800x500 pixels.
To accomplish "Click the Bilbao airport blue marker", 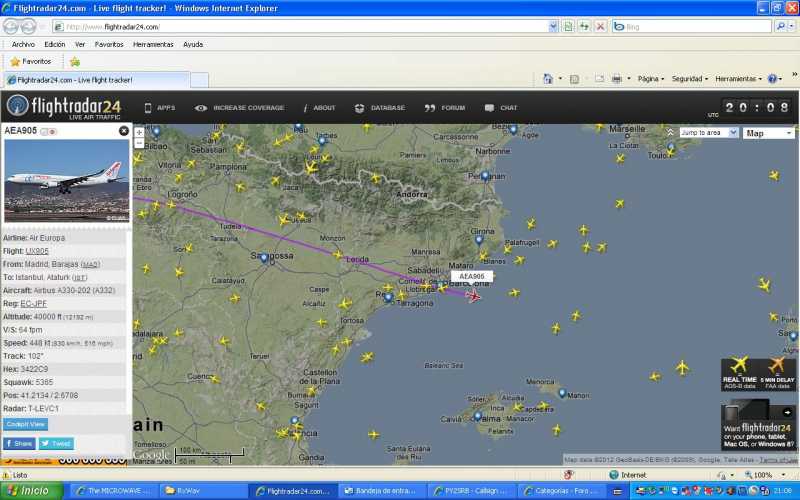I will click(157, 132).
